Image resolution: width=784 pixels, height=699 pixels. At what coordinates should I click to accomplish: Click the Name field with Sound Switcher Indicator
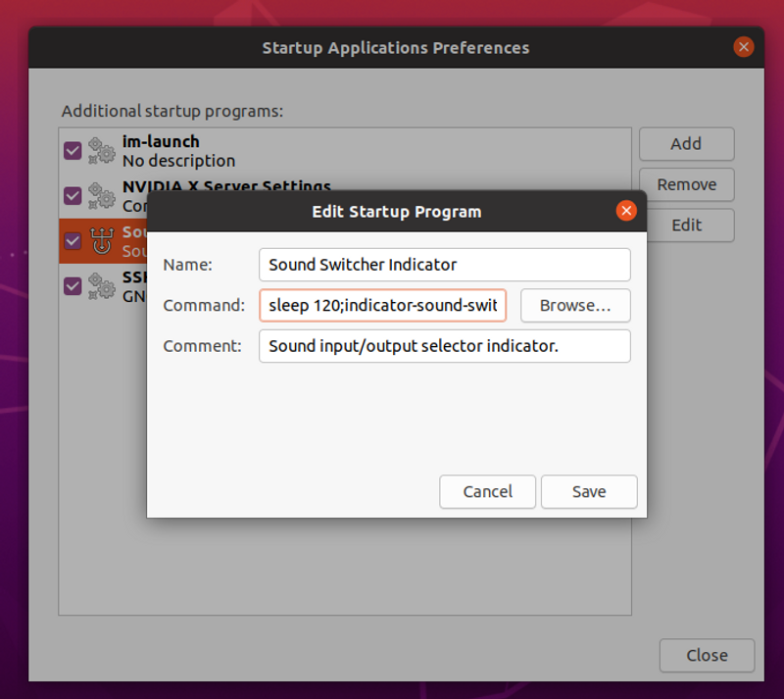[445, 265]
